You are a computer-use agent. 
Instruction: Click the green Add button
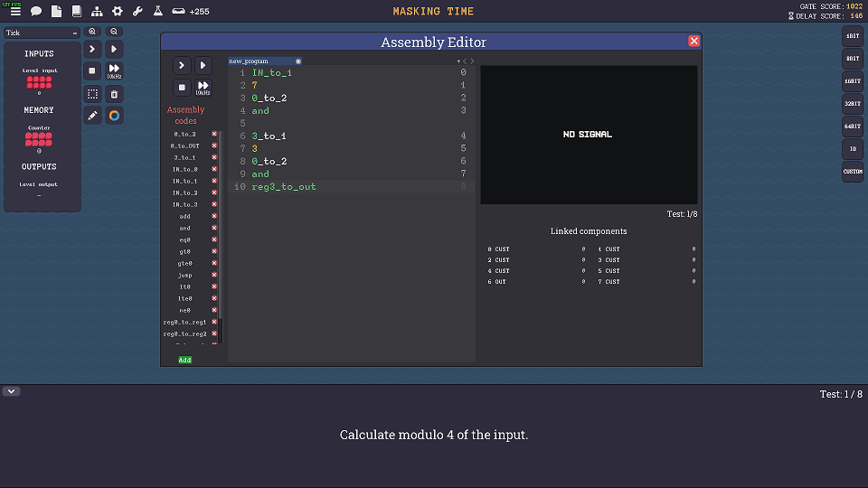coord(184,360)
